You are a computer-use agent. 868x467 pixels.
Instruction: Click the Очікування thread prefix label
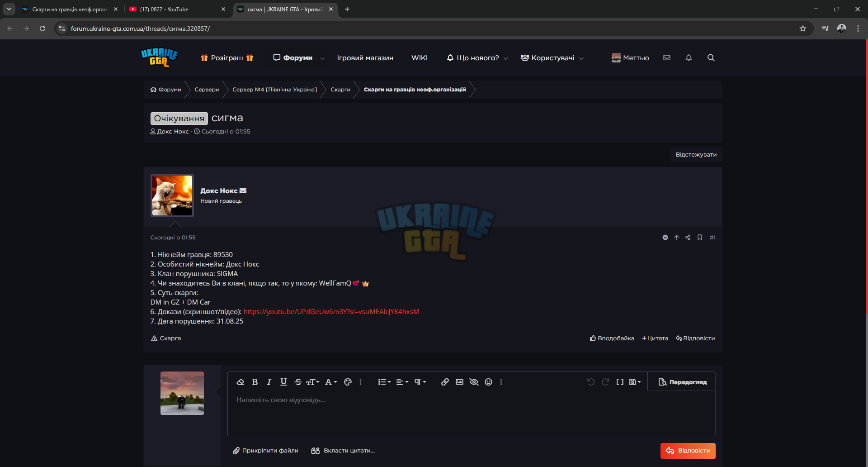click(179, 119)
